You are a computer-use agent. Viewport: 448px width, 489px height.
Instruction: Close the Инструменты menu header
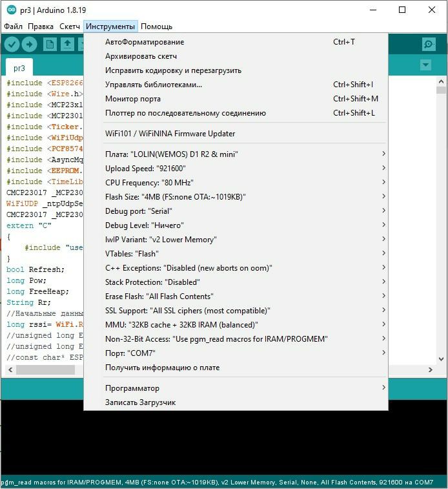coord(110,26)
